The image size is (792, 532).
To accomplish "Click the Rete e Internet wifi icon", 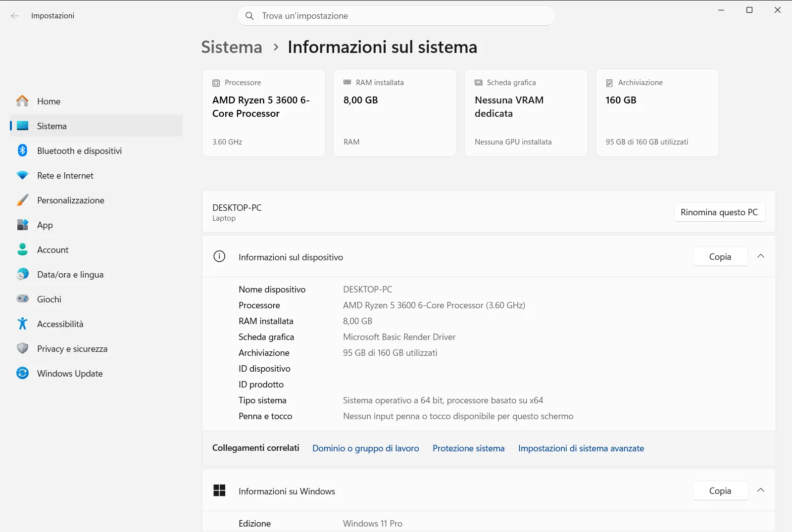I will (22, 175).
